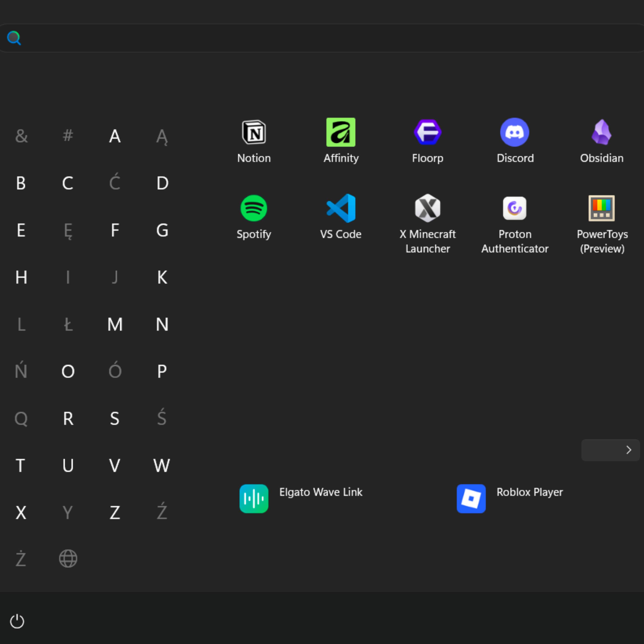Launch PowerToys (Preview)
Image resolution: width=644 pixels, height=644 pixels.
[x=602, y=208]
